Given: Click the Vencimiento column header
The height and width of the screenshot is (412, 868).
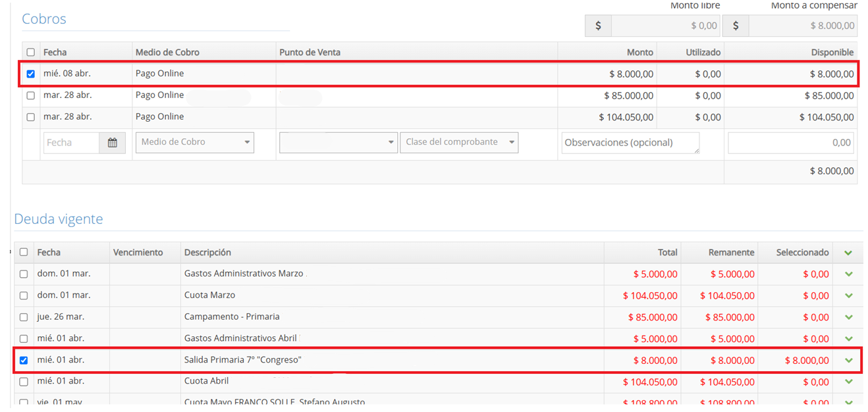Looking at the screenshot, I should coord(138,252).
